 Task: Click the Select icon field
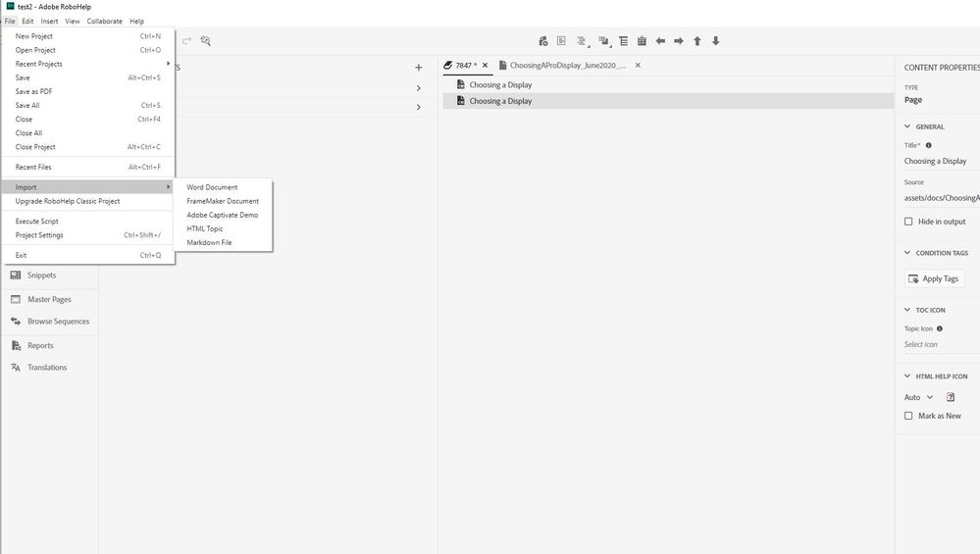pos(940,345)
